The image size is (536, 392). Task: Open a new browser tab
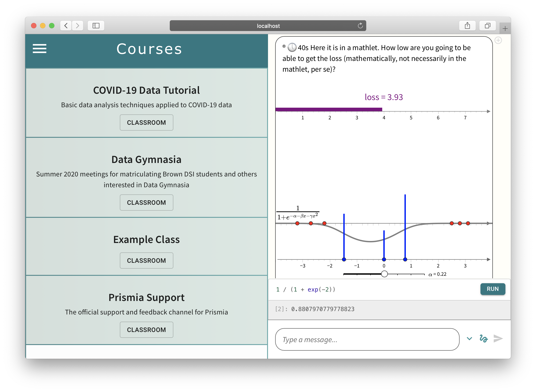tap(505, 29)
